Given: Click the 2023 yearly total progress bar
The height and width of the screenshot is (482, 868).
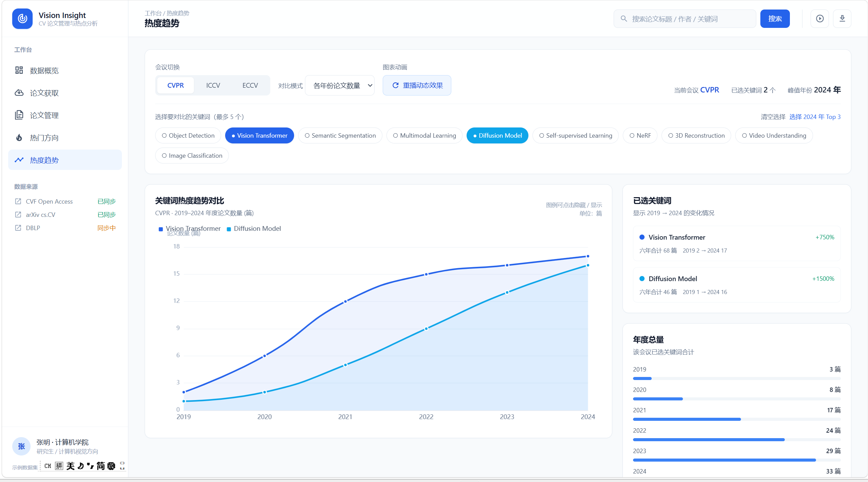Looking at the screenshot, I should click(737, 460).
